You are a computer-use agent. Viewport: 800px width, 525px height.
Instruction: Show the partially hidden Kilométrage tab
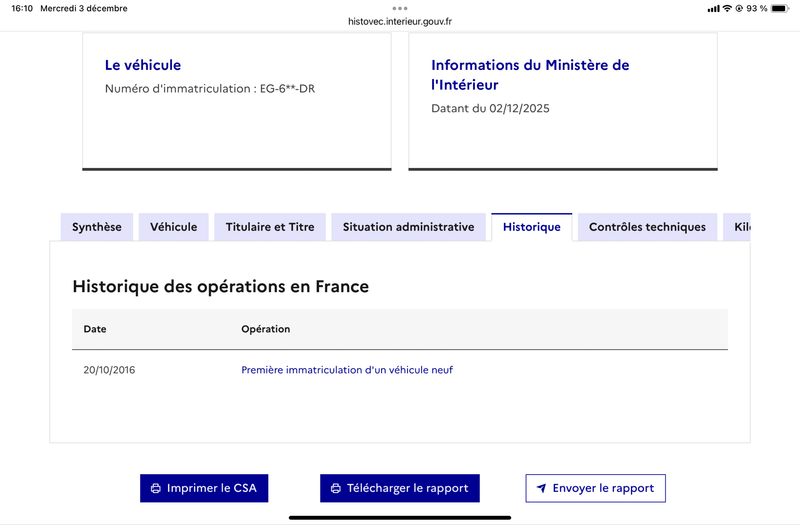click(x=739, y=227)
